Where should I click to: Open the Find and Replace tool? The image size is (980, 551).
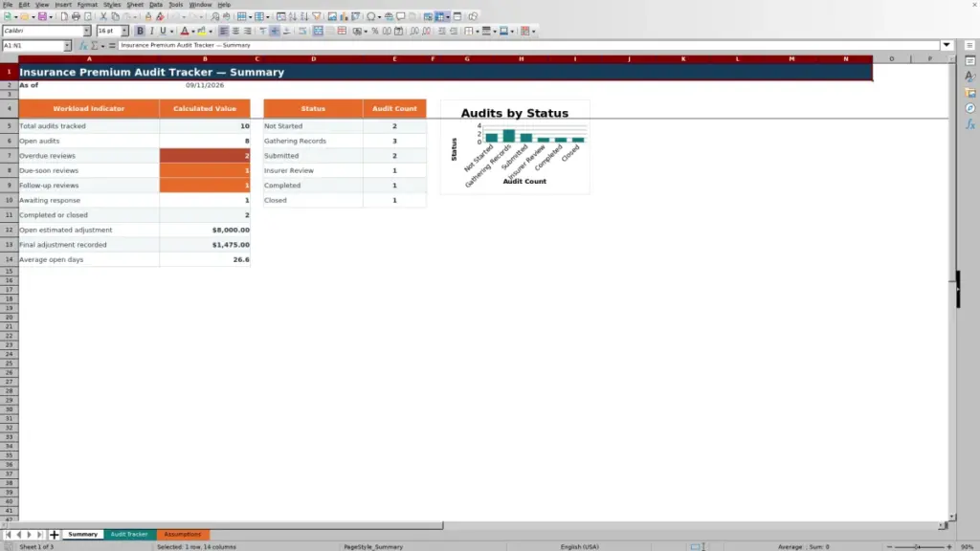pyautogui.click(x=215, y=16)
